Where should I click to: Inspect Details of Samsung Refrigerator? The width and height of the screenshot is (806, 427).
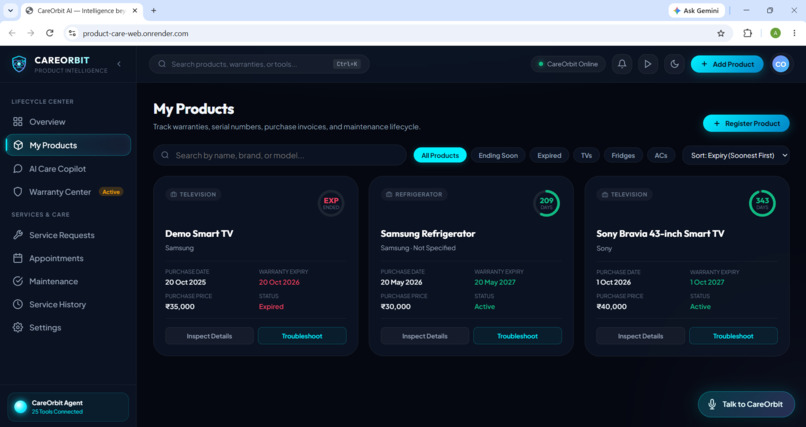tap(425, 336)
